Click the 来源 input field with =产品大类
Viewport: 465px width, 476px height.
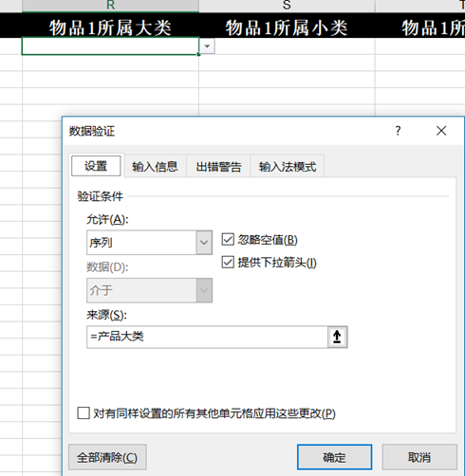tap(207, 337)
